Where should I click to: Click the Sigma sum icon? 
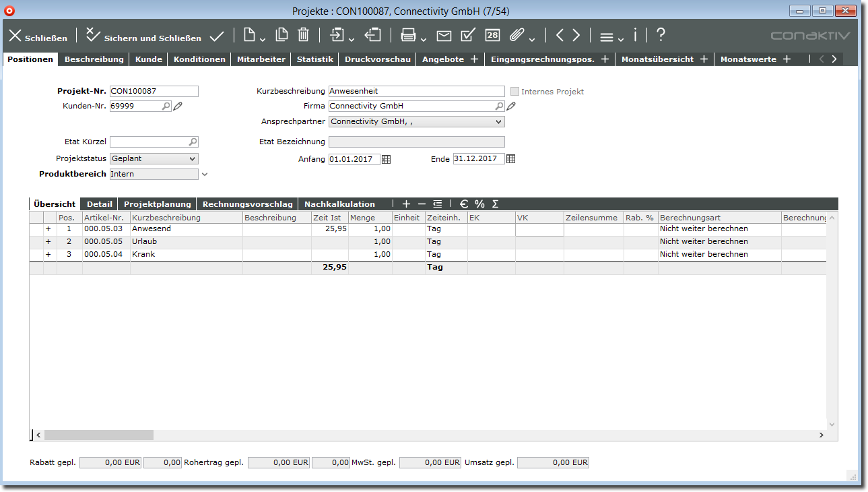(x=496, y=204)
